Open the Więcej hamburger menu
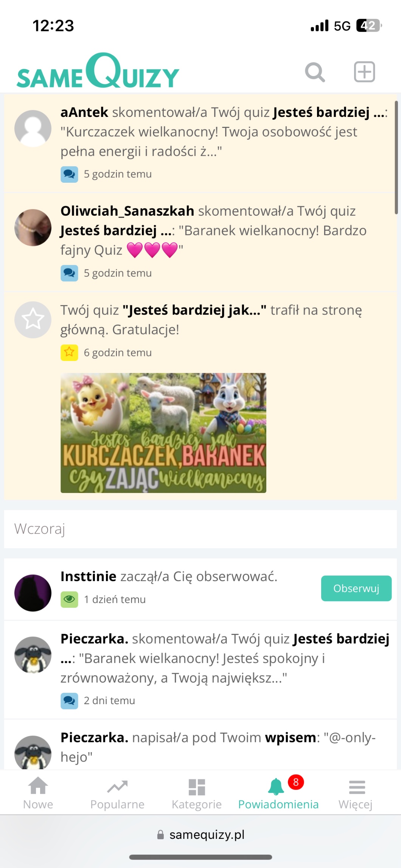Screen dimensions: 401x868 coord(356,793)
